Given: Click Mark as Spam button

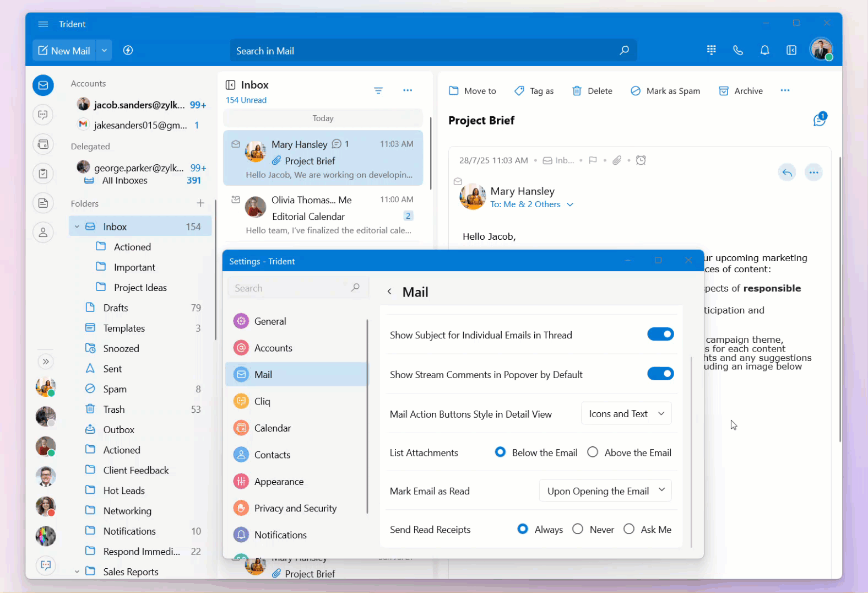Looking at the screenshot, I should [x=665, y=91].
